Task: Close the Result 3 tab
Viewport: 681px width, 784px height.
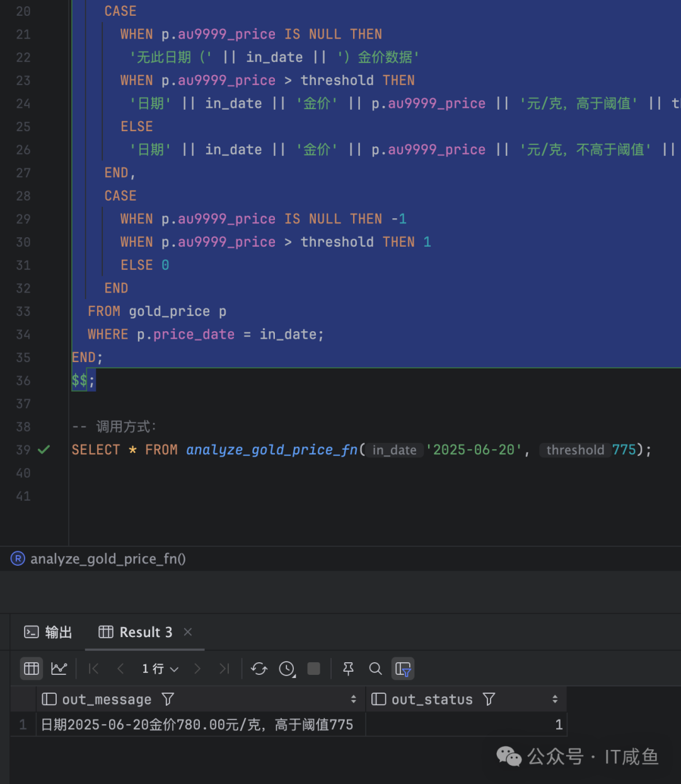Action: tap(187, 632)
